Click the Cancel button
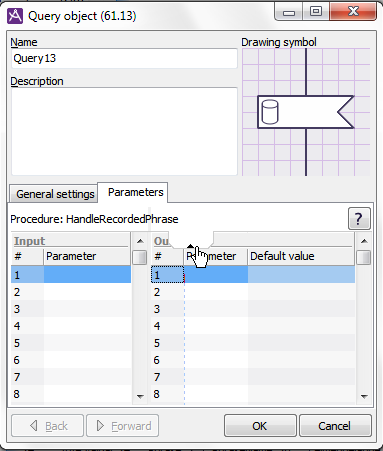This screenshot has height=451, width=383. pos(335,426)
